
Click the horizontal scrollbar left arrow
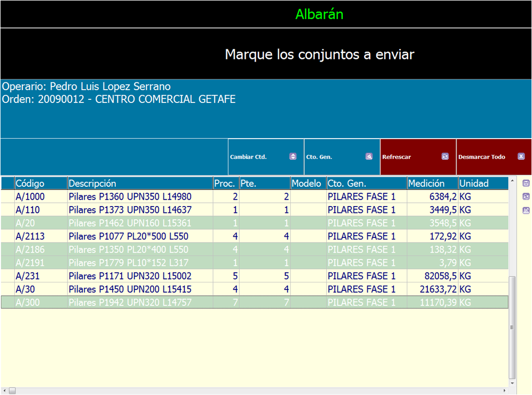coord(4,391)
